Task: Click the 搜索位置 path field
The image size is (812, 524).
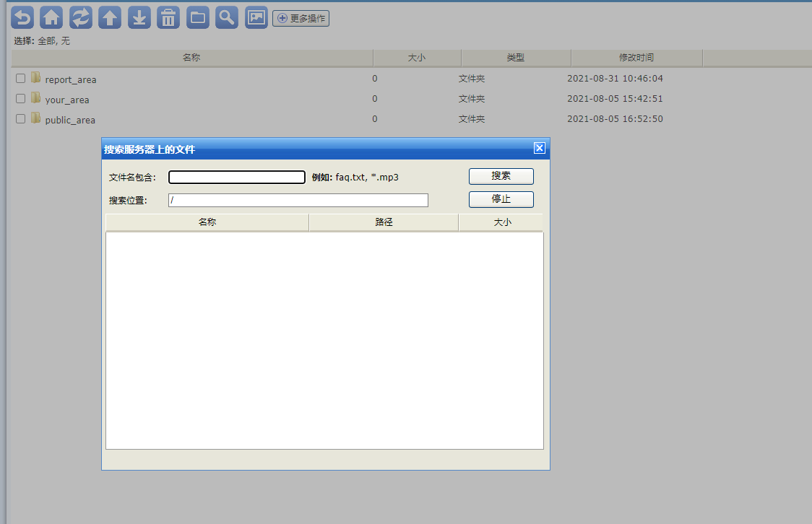Action: pyautogui.click(x=298, y=200)
